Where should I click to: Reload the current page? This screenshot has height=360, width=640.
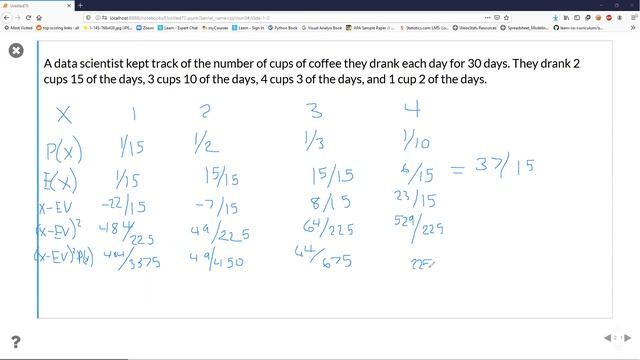click(x=28, y=18)
